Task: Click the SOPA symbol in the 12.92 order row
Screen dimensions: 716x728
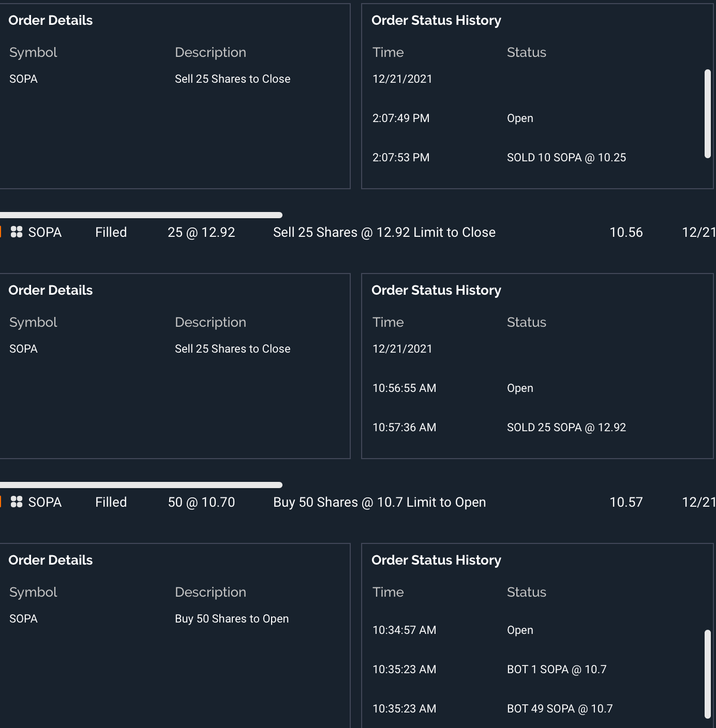Action: point(44,232)
